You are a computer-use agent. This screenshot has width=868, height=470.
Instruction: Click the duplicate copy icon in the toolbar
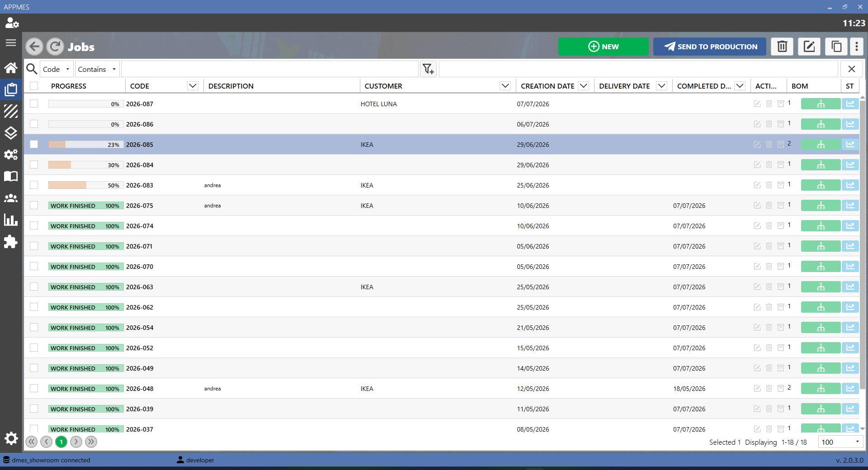(x=836, y=47)
